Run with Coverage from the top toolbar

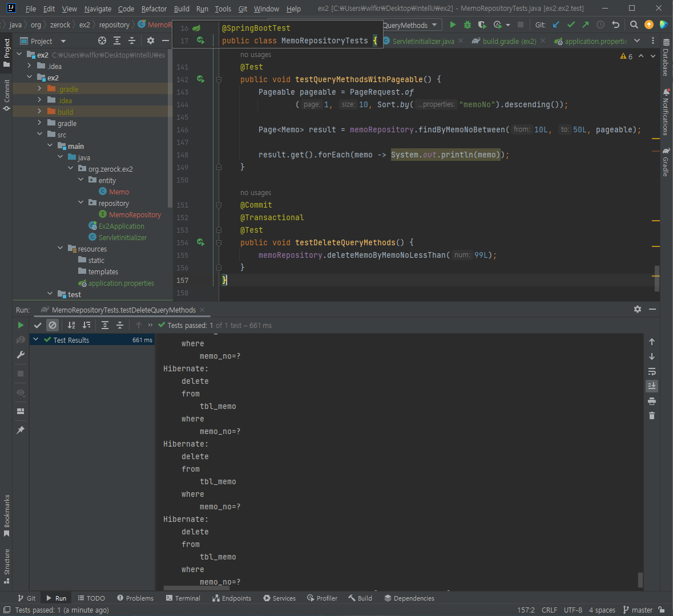tap(482, 25)
